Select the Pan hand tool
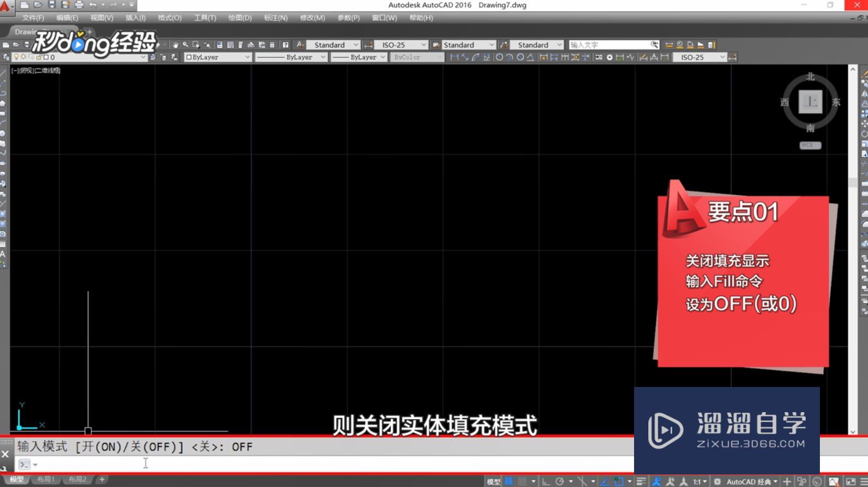The image size is (868, 487). [175, 45]
